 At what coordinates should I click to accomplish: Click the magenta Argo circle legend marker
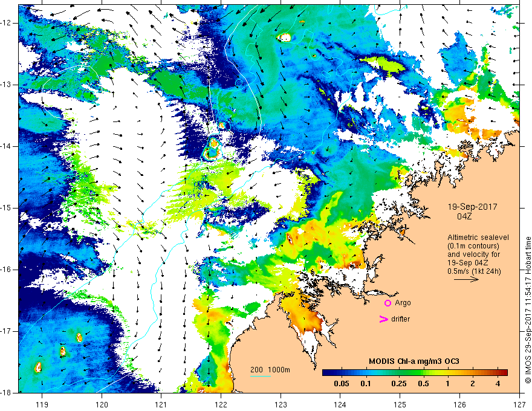pos(388,303)
